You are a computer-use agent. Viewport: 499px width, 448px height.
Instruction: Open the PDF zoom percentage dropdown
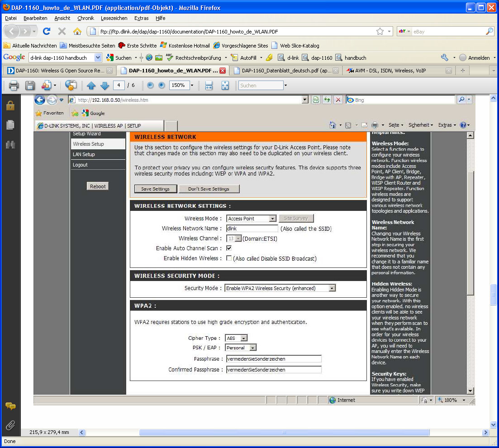tap(192, 86)
